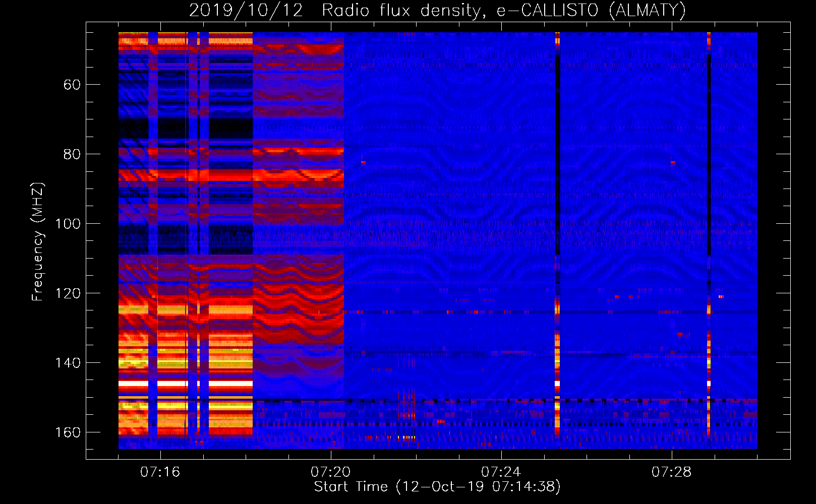Click the 'Frequency (MHZ)' axis label
Image resolution: width=816 pixels, height=504 pixels.
coord(38,242)
